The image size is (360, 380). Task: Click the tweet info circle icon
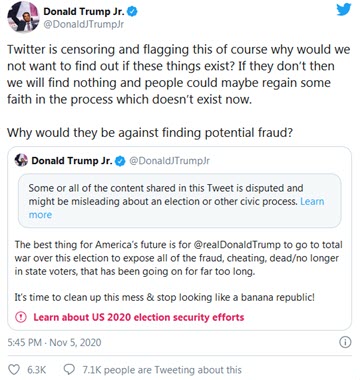click(345, 342)
